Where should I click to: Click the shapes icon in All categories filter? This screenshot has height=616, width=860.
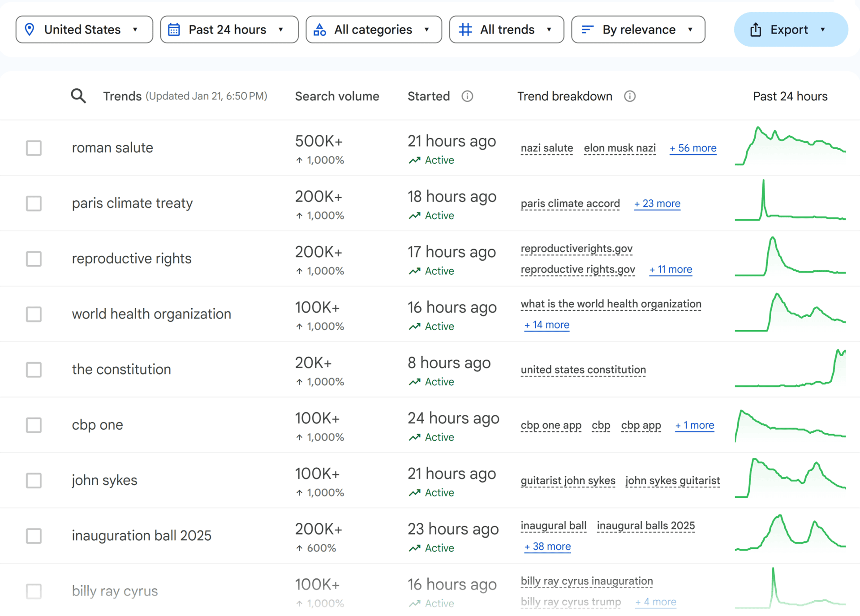(320, 30)
